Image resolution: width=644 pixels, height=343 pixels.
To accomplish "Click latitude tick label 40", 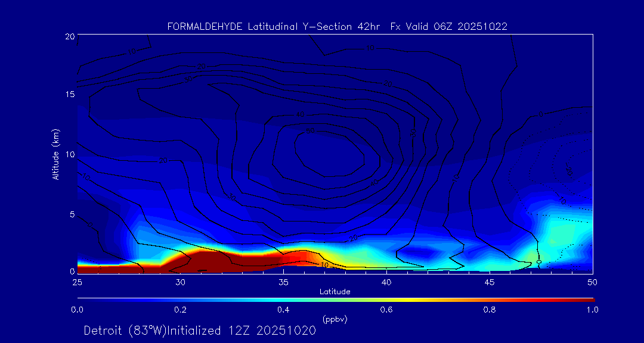I will 386,282.
